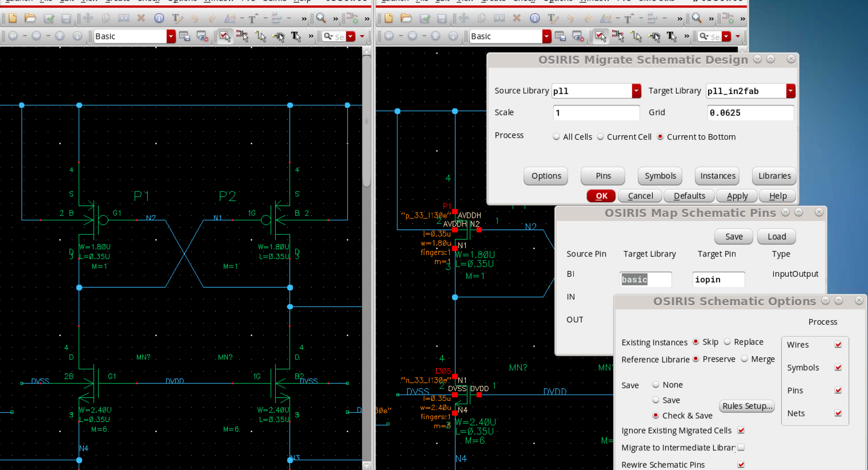Click instance selection cursor icon in left window
868x470 pixels.
[242, 36]
